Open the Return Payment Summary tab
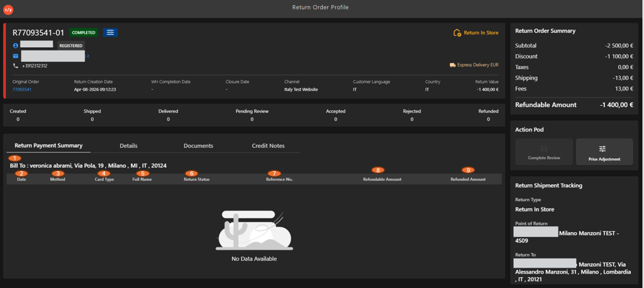The width and height of the screenshot is (644, 288). coord(48,145)
